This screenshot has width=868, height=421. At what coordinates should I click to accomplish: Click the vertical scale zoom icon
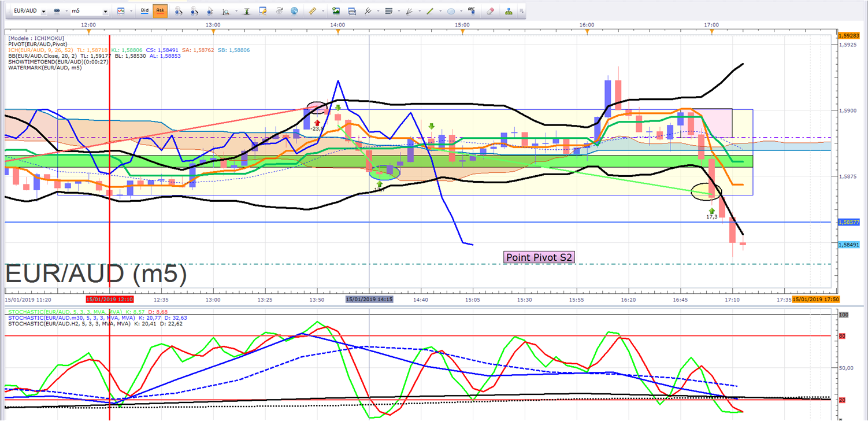pos(225,11)
